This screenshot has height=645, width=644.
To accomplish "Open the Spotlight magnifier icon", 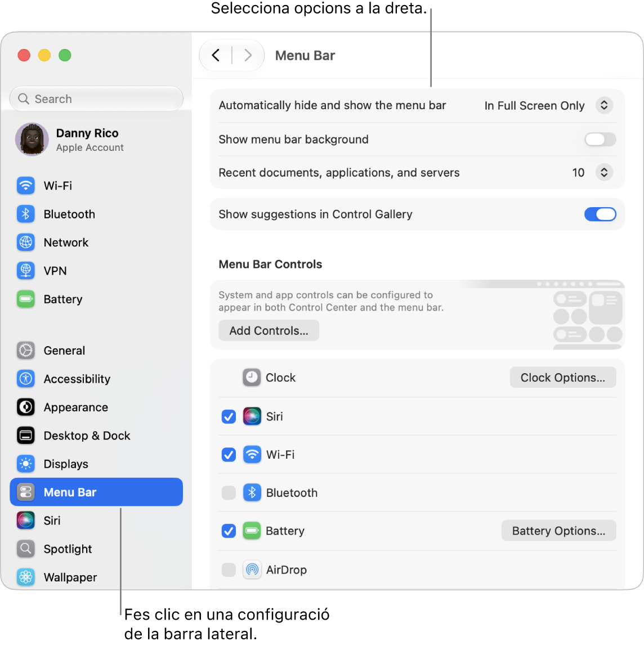I will coord(25,548).
